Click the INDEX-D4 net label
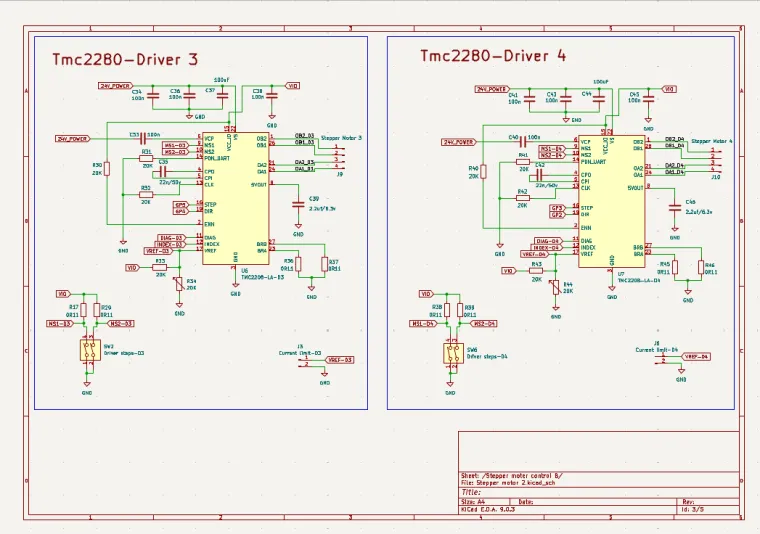Image resolution: width=760 pixels, height=534 pixels. coord(546,247)
